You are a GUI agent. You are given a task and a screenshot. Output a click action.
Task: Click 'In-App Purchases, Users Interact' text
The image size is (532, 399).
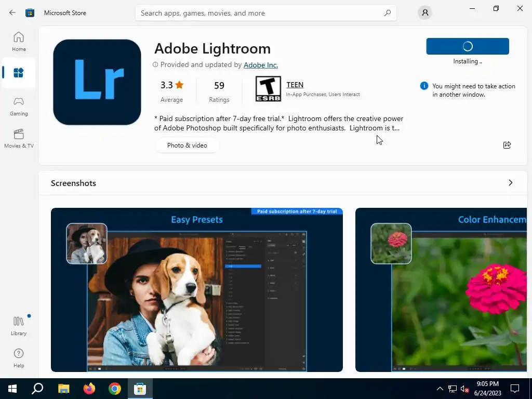click(x=323, y=95)
